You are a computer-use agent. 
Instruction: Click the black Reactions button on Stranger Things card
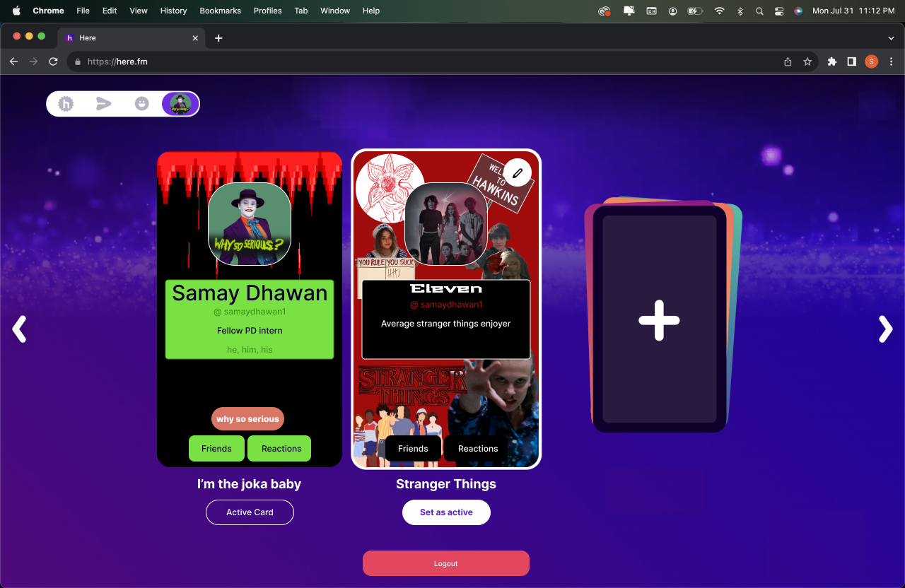coord(476,449)
